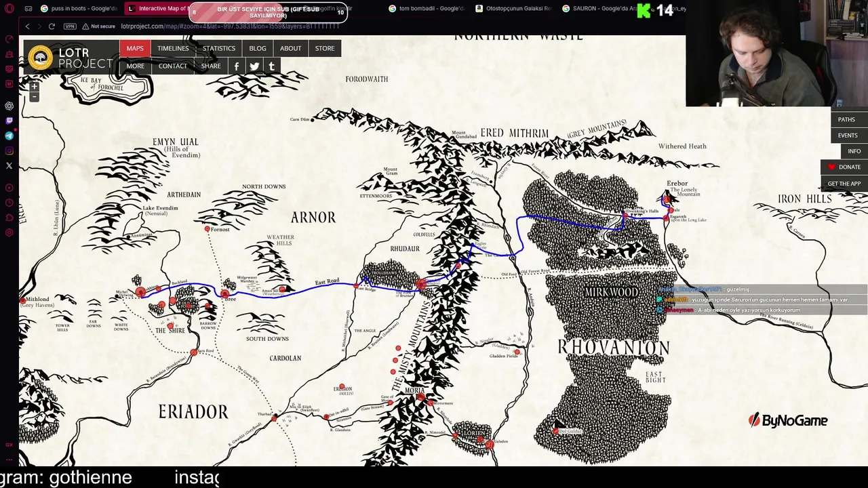Open the ABOUT menu item
The width and height of the screenshot is (868, 488).
[290, 48]
